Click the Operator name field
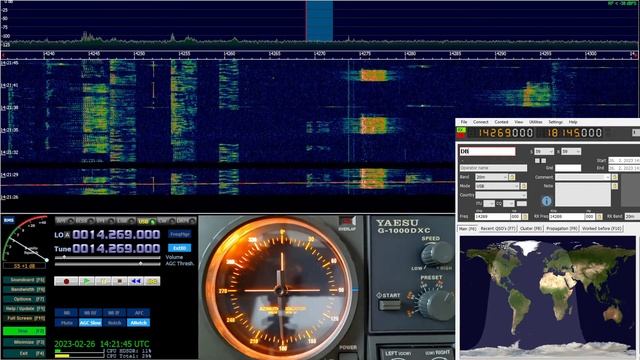 click(x=493, y=168)
